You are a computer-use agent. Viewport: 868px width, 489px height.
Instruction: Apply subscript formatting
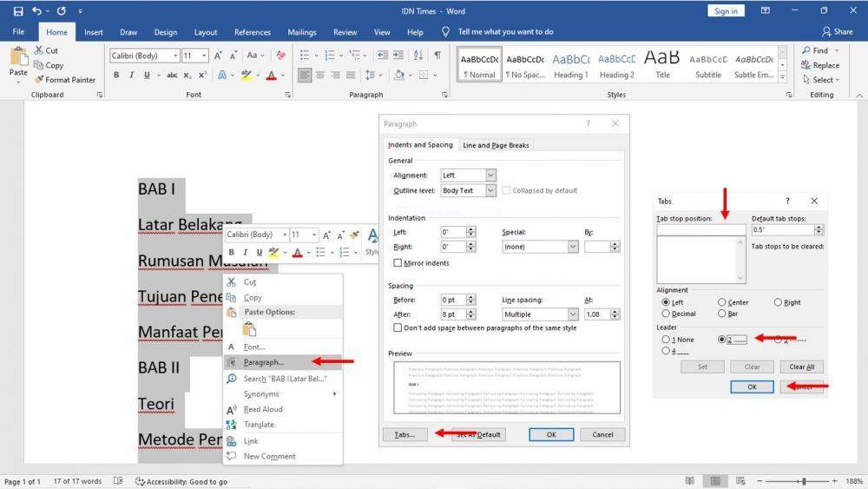coord(187,75)
